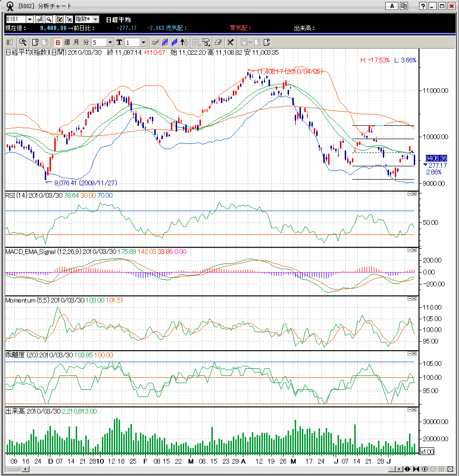Screen dimensions: 459x476
Task: Close the RSI indicator panel
Action: (x=414, y=194)
